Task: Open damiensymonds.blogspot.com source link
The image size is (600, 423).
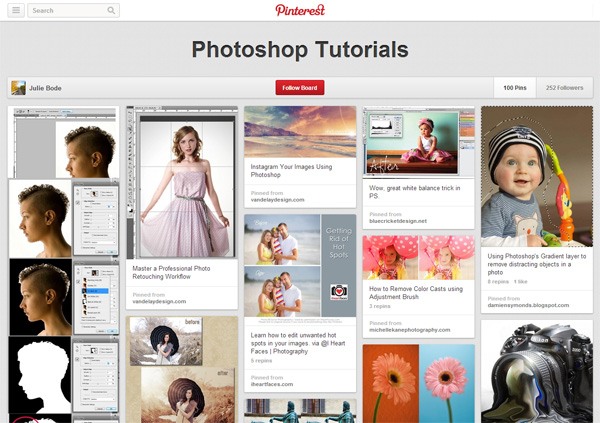Action: 528,305
